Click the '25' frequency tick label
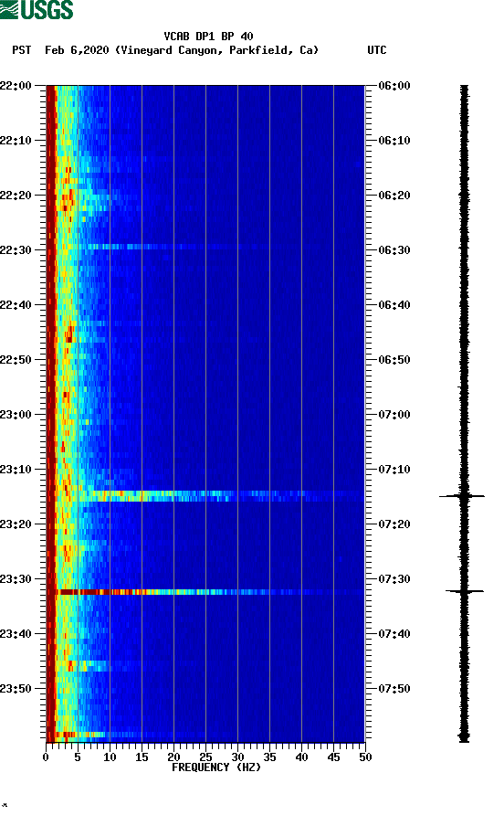The image size is (504, 815). 205,757
